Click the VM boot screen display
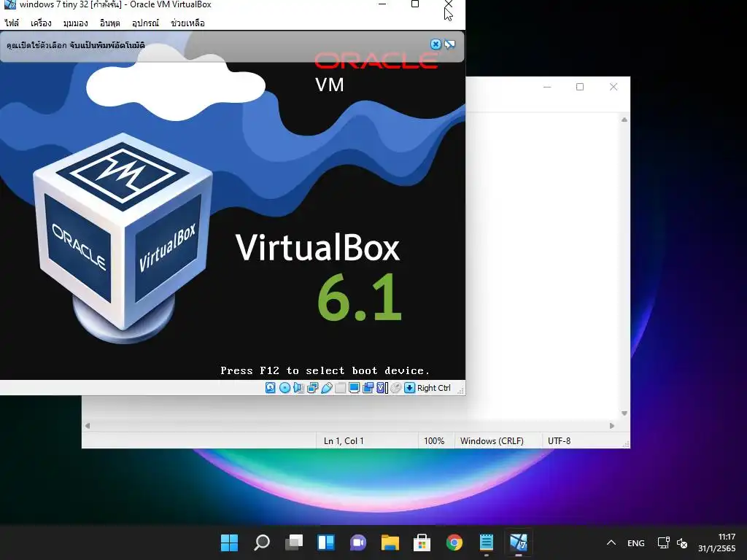The image size is (747, 560). point(233,205)
